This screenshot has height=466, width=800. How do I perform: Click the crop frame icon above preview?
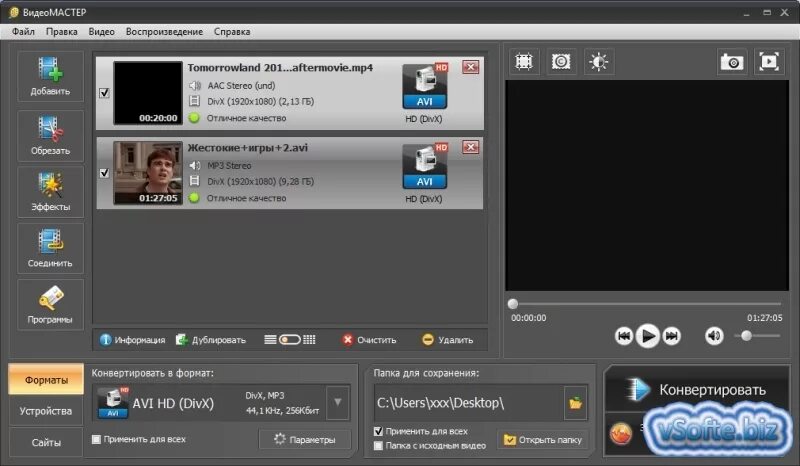[x=524, y=62]
